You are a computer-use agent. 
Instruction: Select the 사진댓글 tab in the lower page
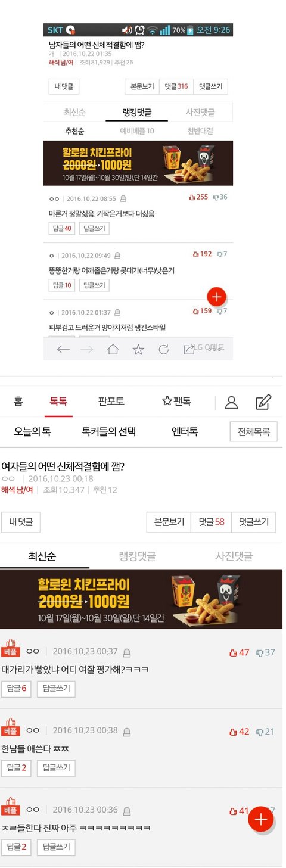[234, 556]
